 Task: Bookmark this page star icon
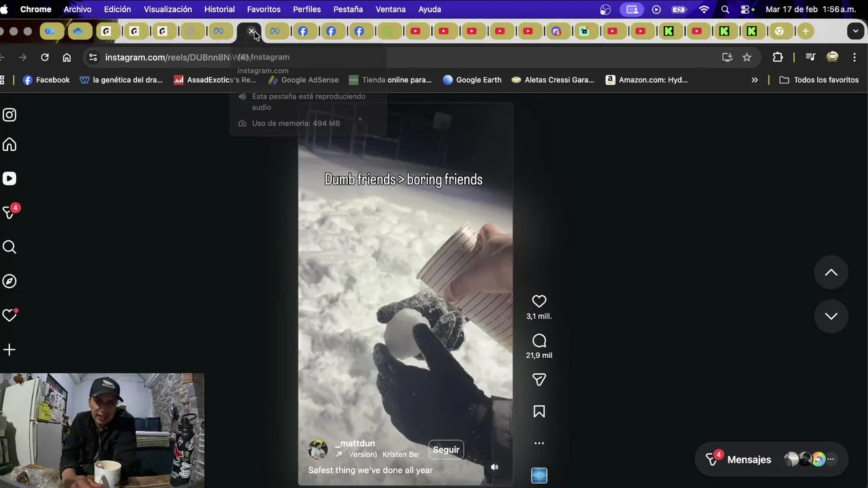(747, 58)
